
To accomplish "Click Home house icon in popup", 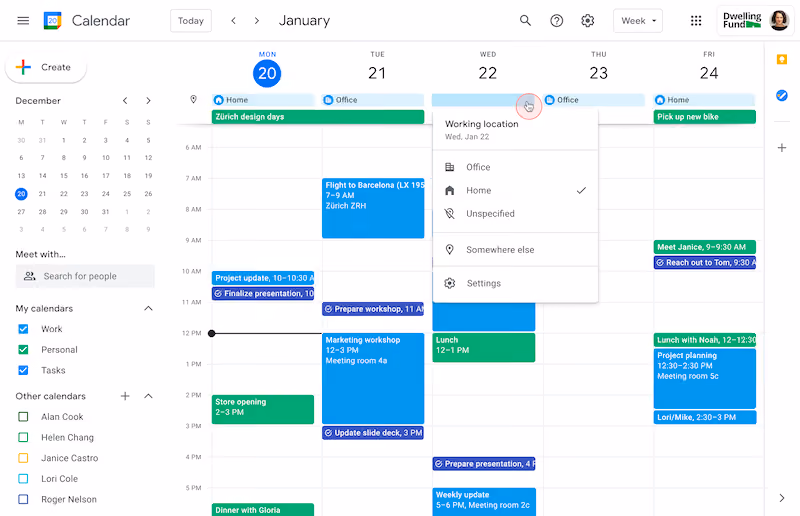I will (449, 190).
